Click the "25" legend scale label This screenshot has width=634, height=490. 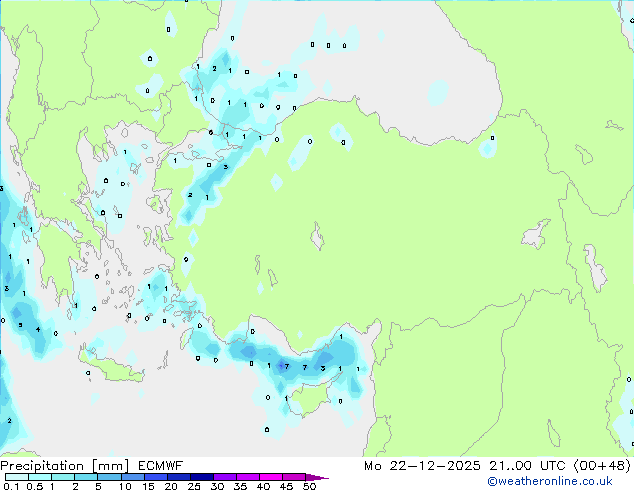tap(194, 486)
